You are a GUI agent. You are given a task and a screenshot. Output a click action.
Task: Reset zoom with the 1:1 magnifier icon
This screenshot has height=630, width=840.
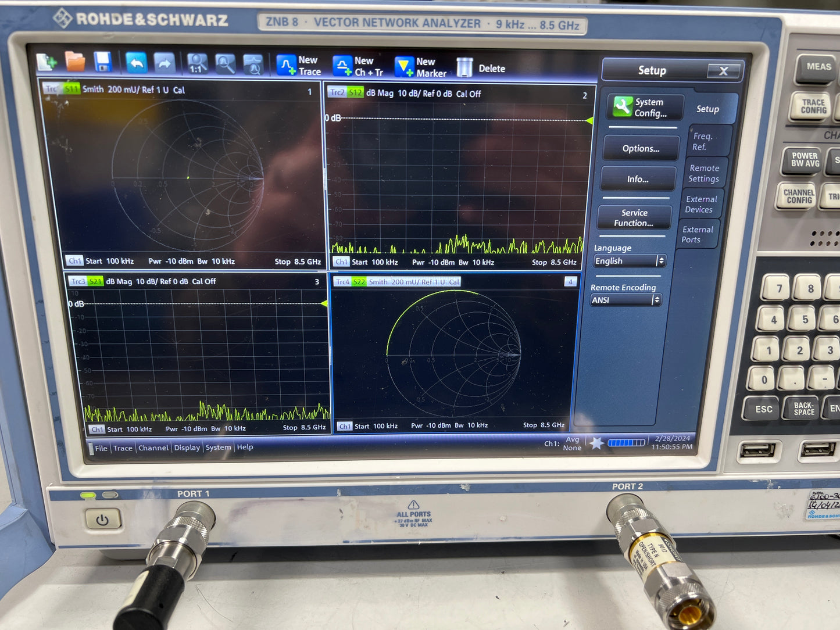tap(198, 63)
